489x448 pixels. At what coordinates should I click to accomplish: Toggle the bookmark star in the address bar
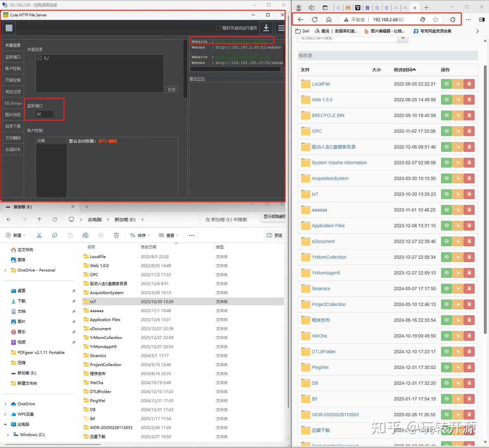coord(435,19)
